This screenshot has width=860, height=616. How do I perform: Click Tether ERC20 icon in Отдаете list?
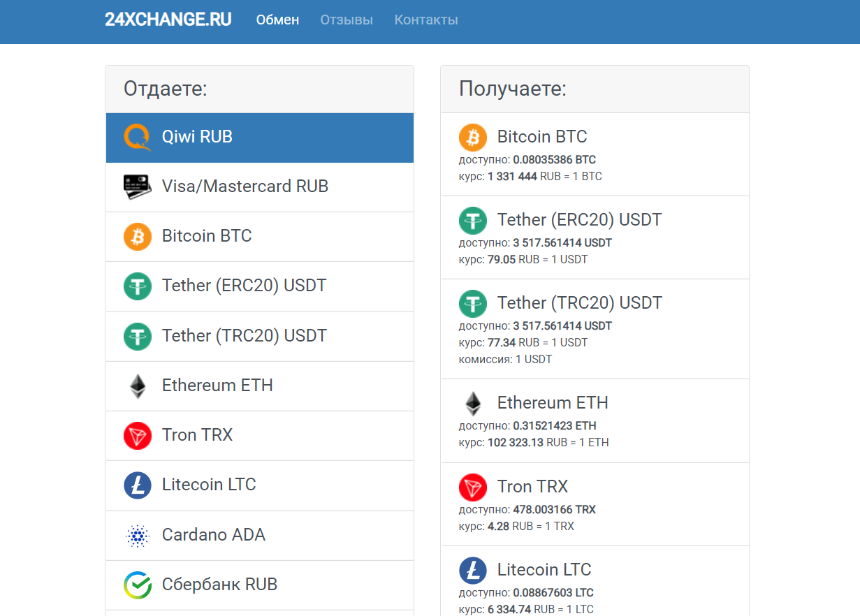click(138, 286)
